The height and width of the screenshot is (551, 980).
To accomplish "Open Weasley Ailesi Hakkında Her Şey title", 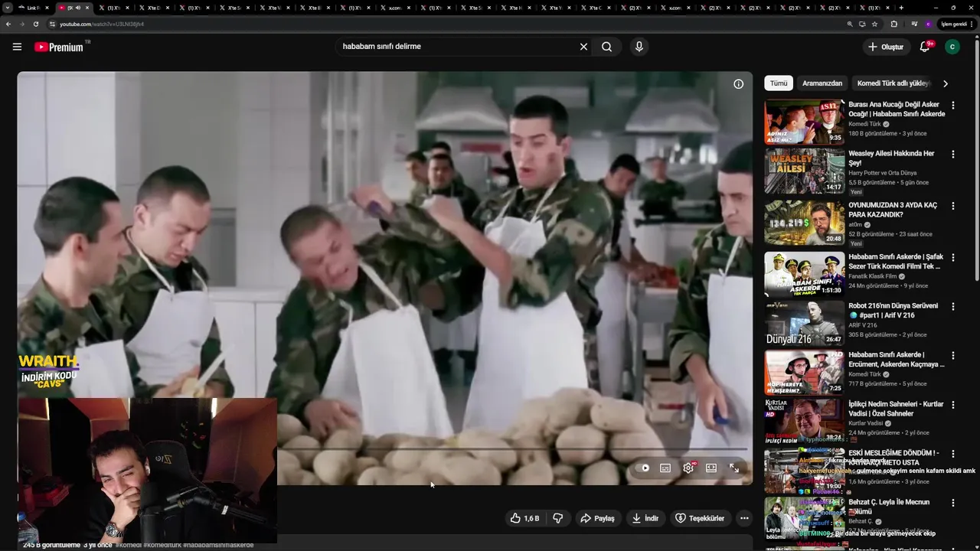I will coord(891,158).
